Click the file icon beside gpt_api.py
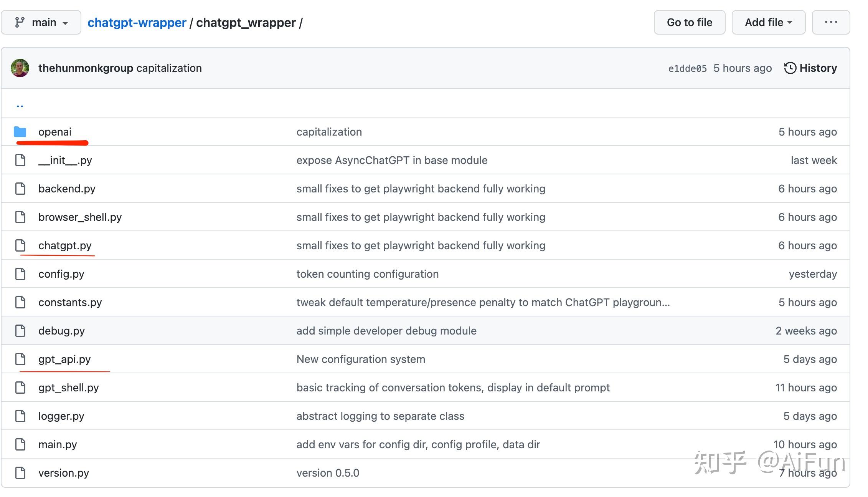The image size is (868, 497). pos(20,359)
